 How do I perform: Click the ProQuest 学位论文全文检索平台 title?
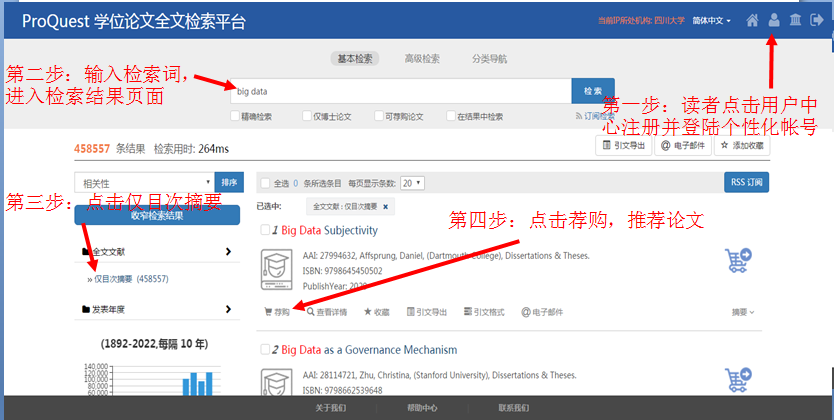(134, 21)
